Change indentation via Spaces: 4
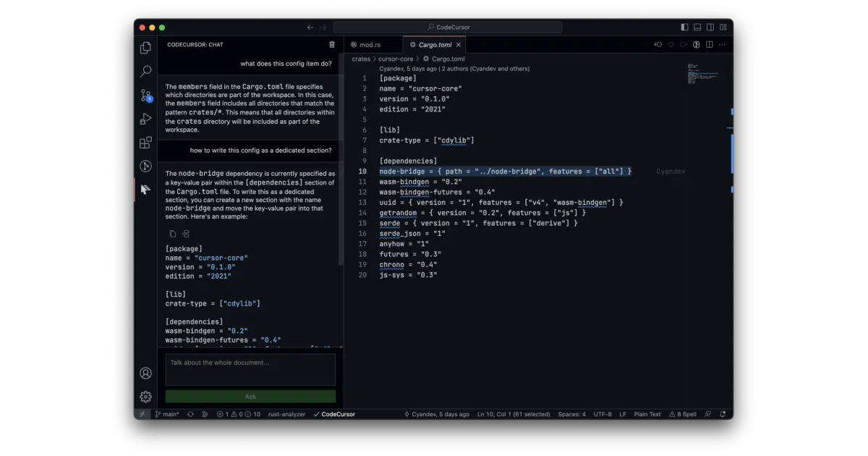The image size is (868, 456). pos(572,415)
